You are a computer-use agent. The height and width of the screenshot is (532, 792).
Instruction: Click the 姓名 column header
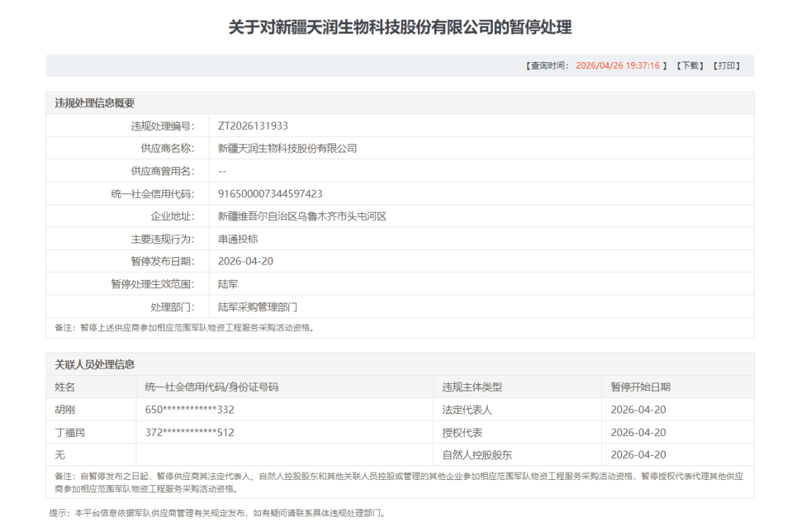65,387
